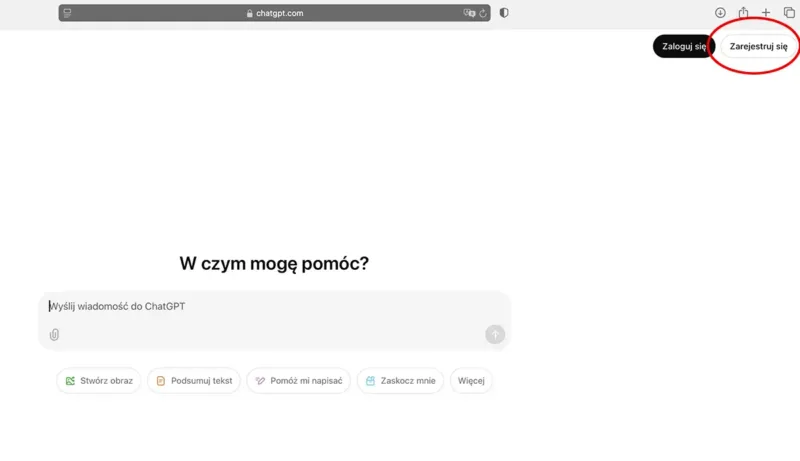This screenshot has width=800, height=461.
Task: Click the Zarejestruj się sign-up button
Action: (x=758, y=46)
